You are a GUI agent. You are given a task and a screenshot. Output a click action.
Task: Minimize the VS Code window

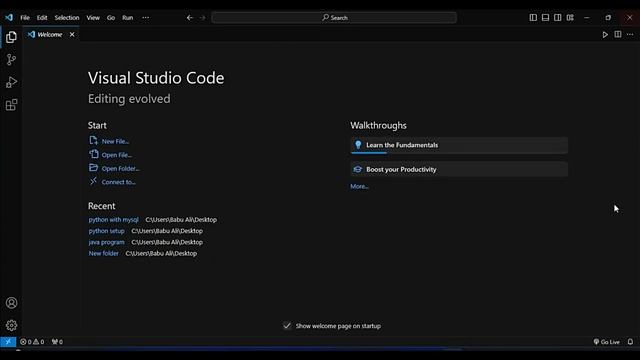587,18
